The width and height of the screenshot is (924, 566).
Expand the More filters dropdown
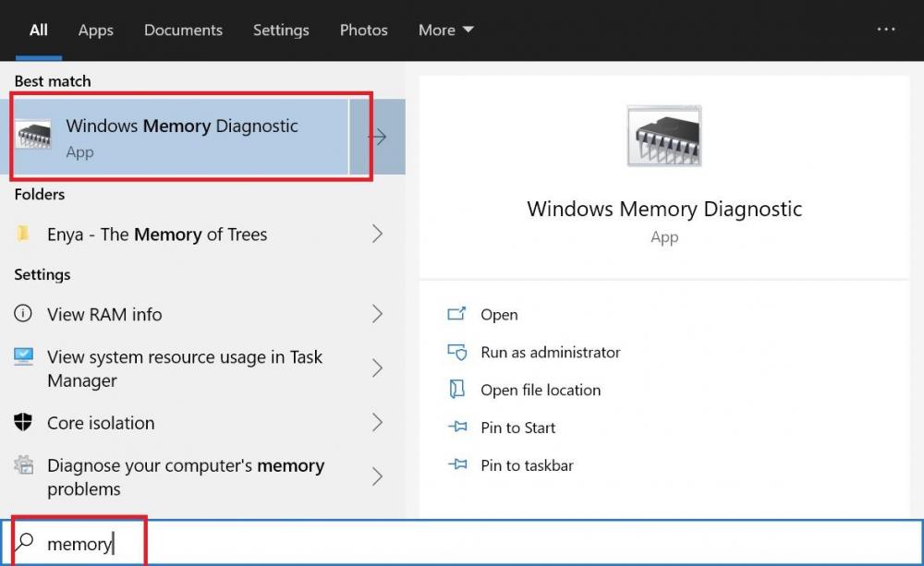(445, 30)
